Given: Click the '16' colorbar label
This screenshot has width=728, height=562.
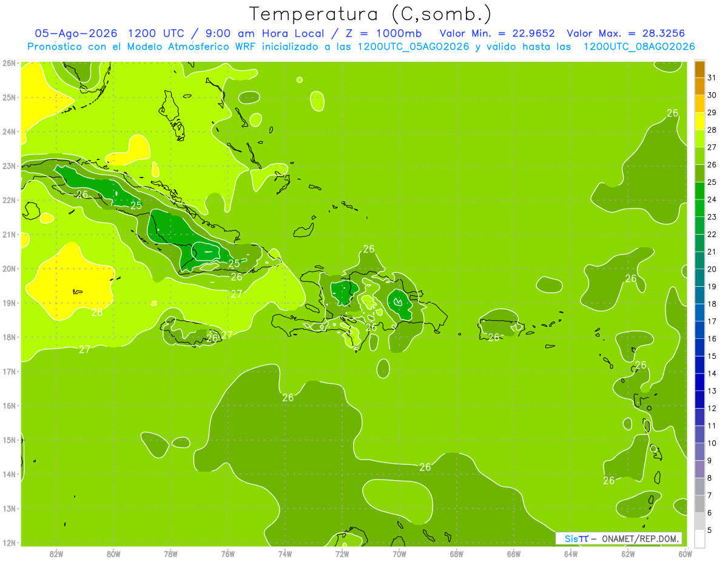Looking at the screenshot, I should [712, 338].
